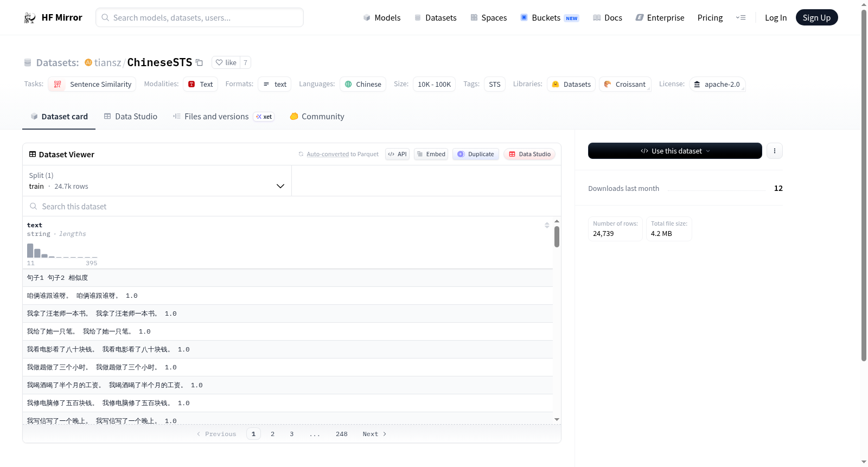The image size is (868, 467).
Task: Click the Sign Up button
Action: click(x=816, y=17)
